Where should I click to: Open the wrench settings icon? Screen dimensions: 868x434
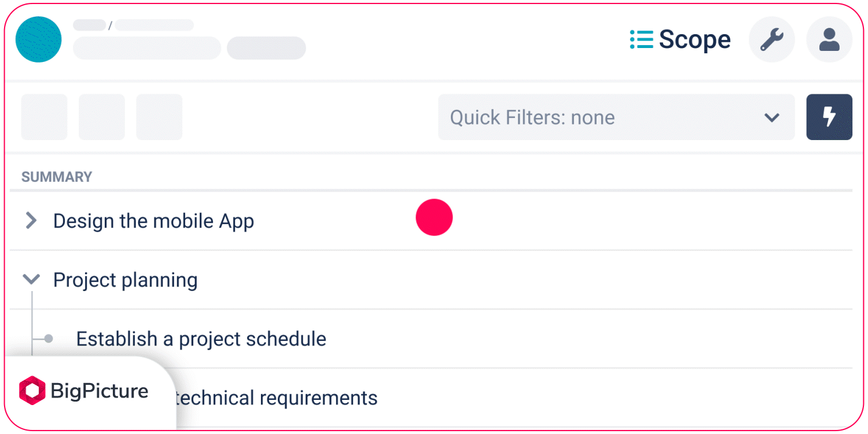(771, 40)
